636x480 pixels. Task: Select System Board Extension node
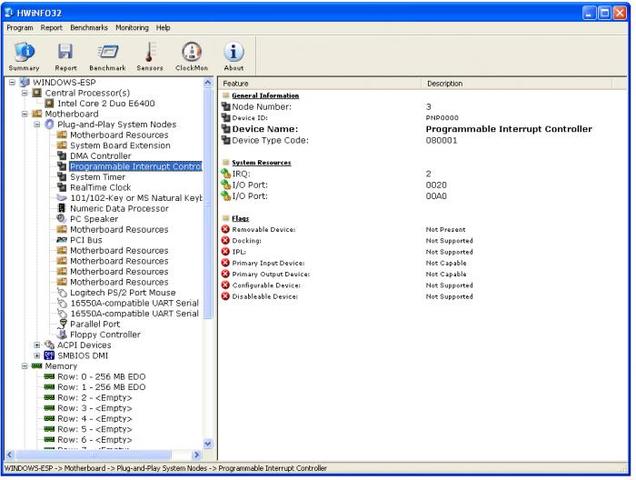point(120,145)
